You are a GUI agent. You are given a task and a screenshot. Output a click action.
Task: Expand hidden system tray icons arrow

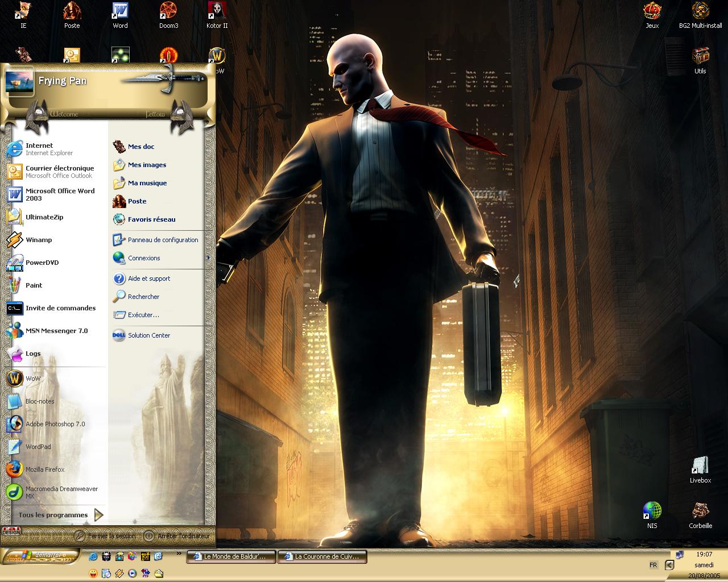pos(669,565)
